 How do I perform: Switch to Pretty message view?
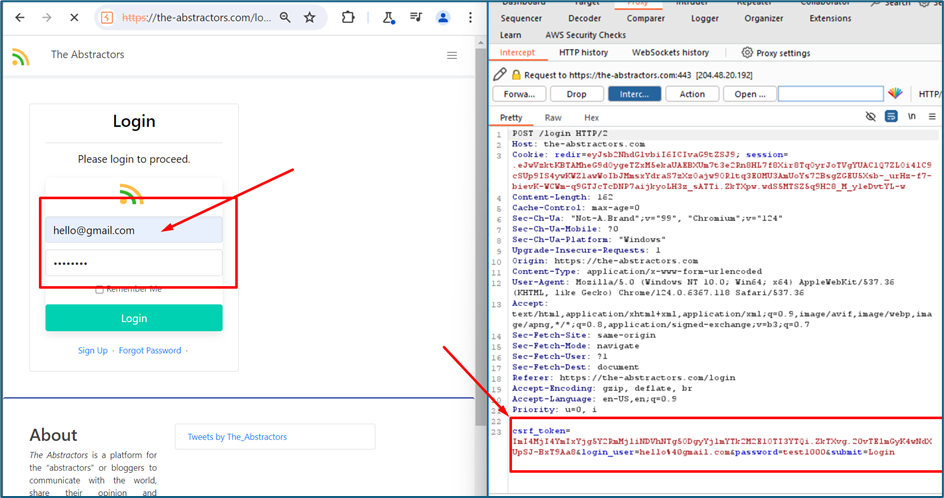point(511,117)
